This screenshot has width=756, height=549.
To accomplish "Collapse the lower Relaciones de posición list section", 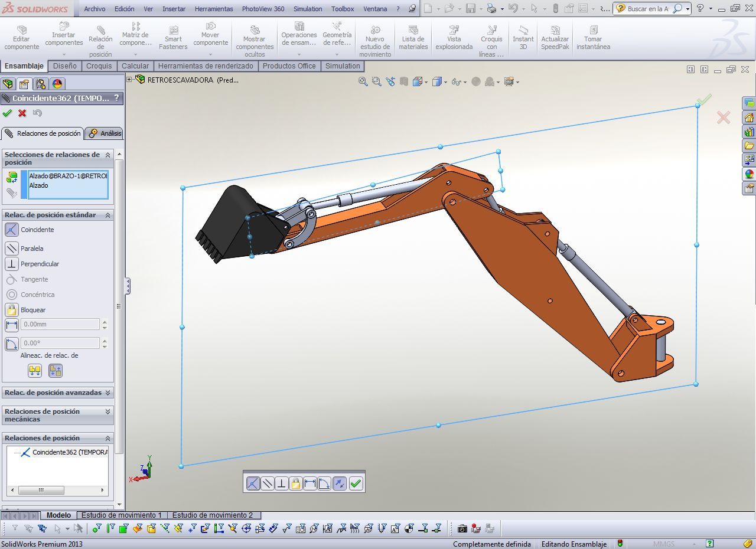I will [x=107, y=438].
